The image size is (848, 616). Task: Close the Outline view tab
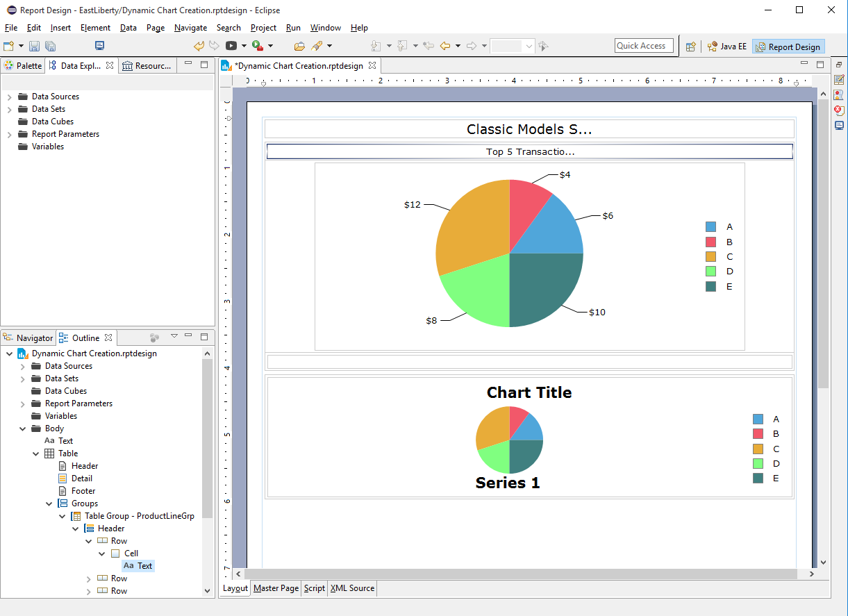(x=108, y=338)
